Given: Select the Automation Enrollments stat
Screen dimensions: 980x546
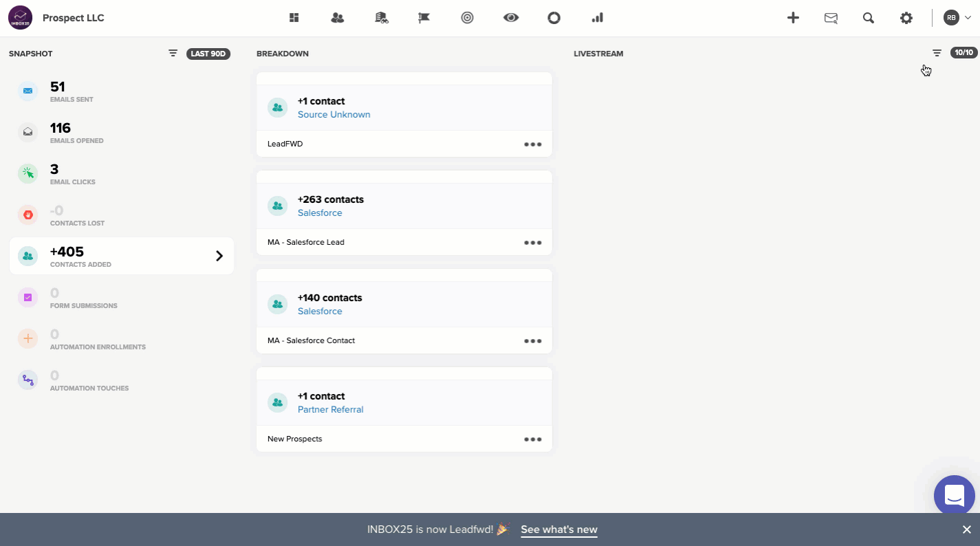Looking at the screenshot, I should pos(122,338).
